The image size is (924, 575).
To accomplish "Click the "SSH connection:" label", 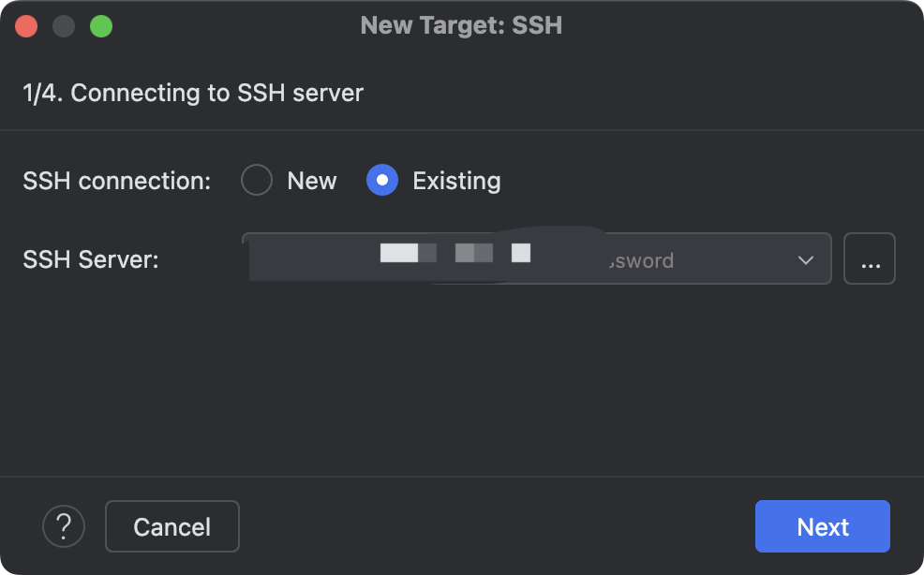I will pos(116,180).
